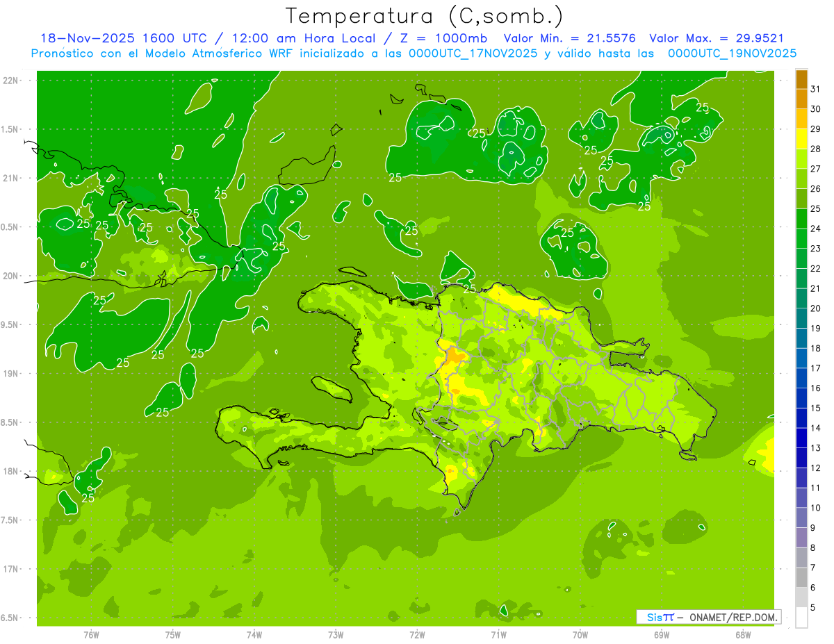Click the '0000UTC_19NOV2025' valid-until time
This screenshot has height=644, width=834.
tap(732, 53)
